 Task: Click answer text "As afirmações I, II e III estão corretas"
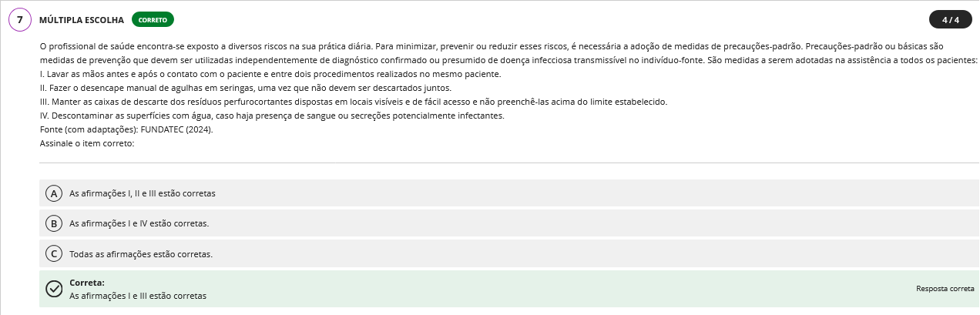click(143, 193)
